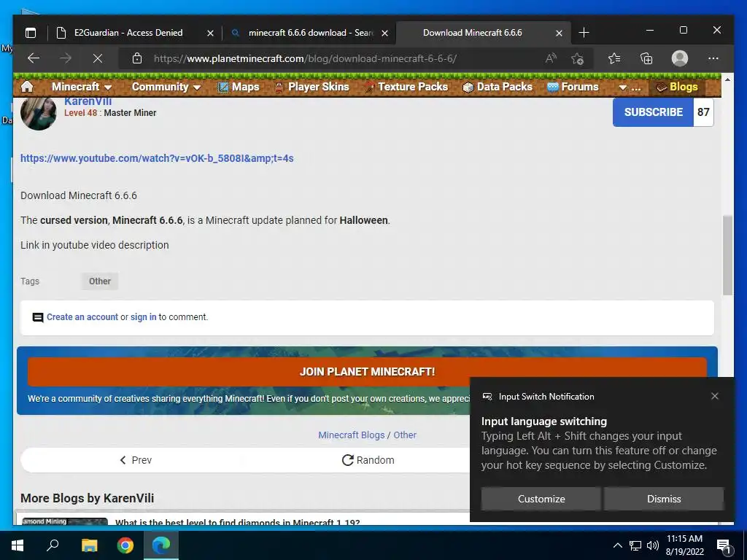
Task: Click Customize in language notification
Action: click(541, 499)
